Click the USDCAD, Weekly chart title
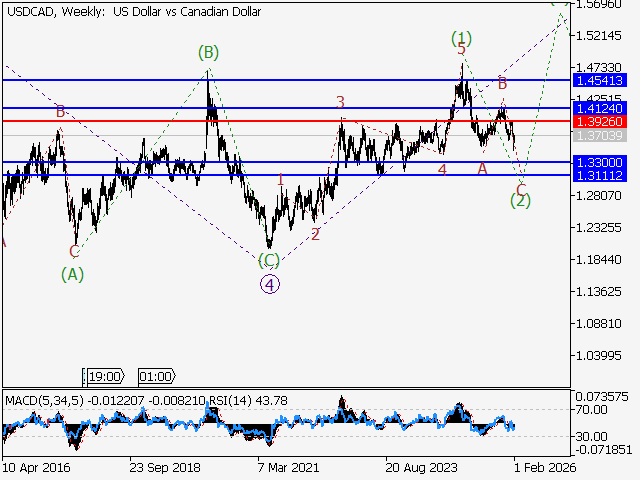Viewport: 640px width, 480px height. coord(55,10)
